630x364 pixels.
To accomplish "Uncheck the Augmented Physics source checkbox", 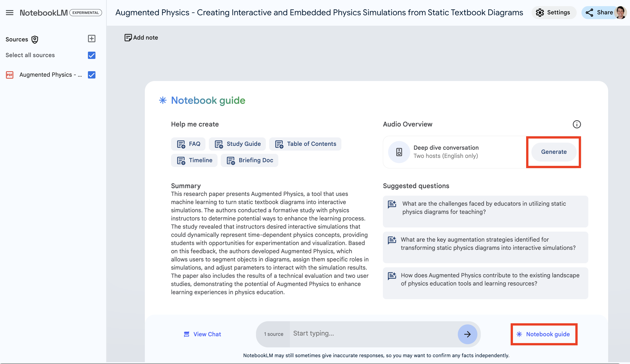I will [92, 75].
